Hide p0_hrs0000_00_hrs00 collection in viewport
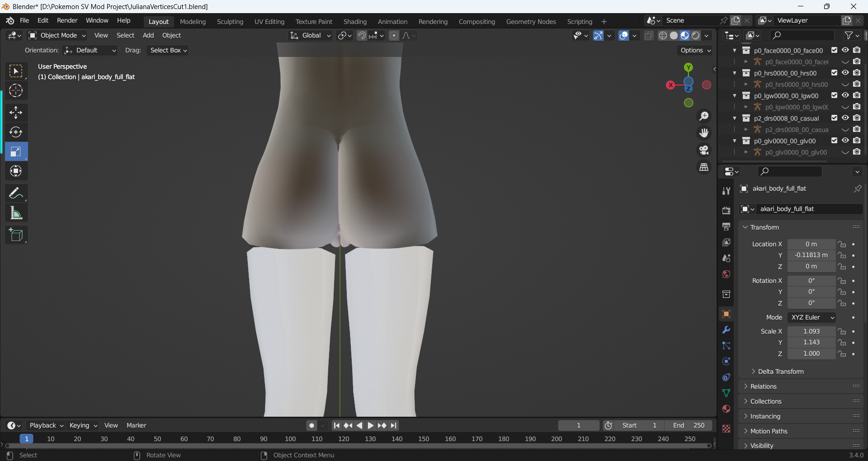The height and width of the screenshot is (461, 868). point(845,73)
